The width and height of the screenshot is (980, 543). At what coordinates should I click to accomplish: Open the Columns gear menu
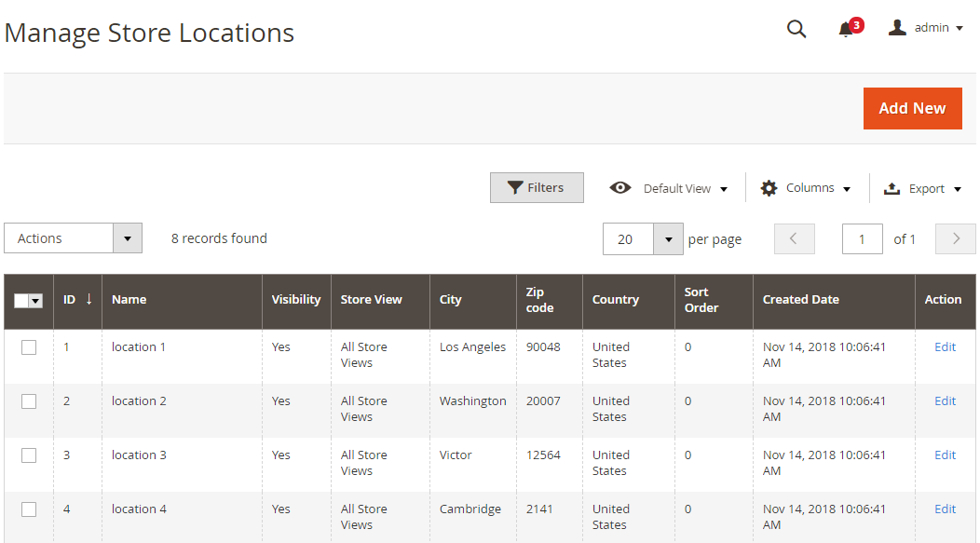pyautogui.click(x=806, y=188)
